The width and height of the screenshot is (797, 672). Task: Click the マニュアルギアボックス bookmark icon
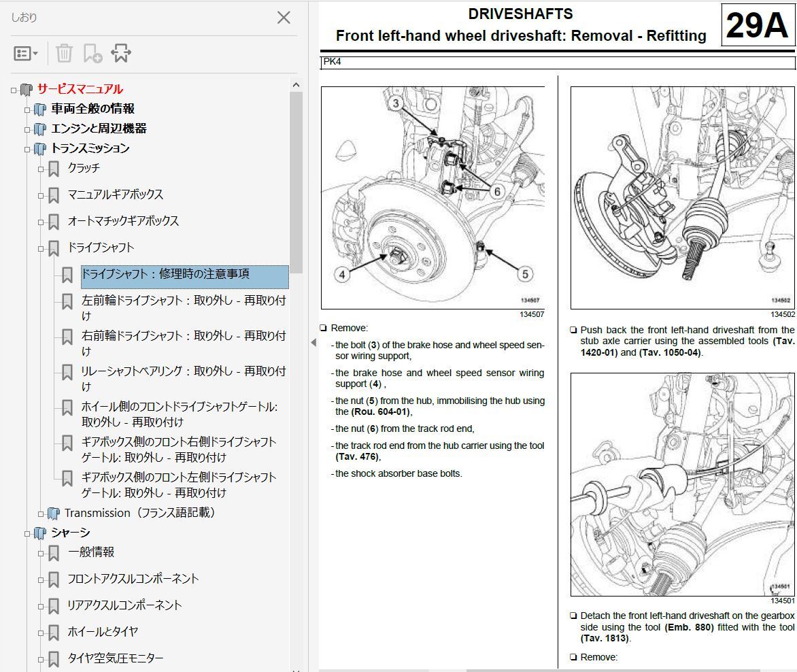pyautogui.click(x=54, y=195)
